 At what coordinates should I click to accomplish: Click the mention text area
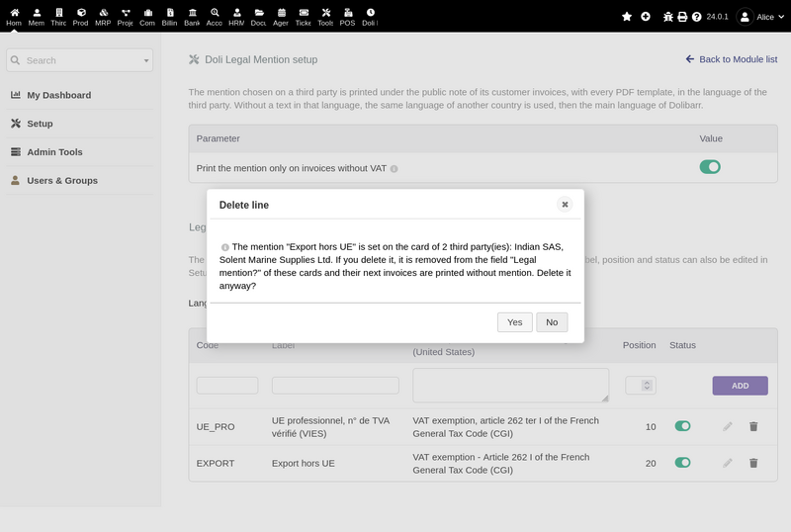tap(510, 385)
